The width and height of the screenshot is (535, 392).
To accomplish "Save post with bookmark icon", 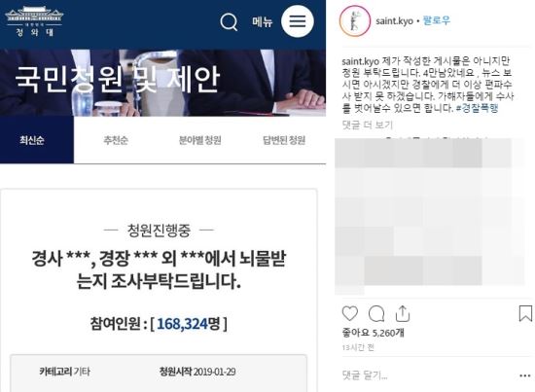I will point(525,313).
